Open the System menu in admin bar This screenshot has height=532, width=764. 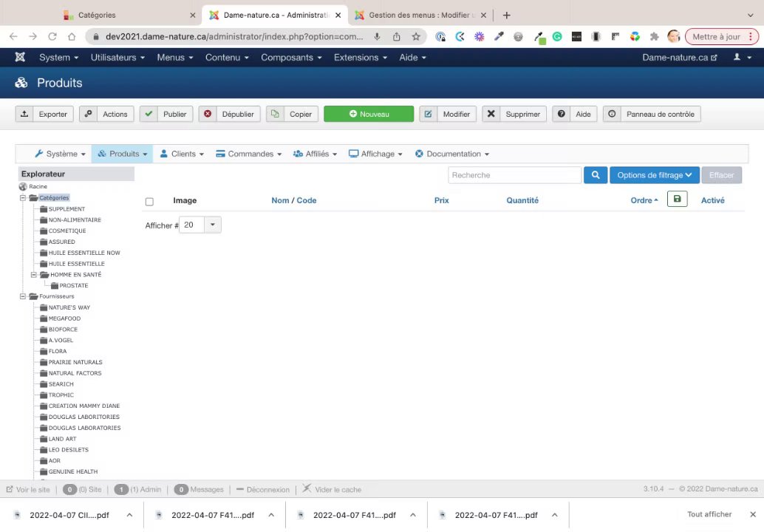click(x=58, y=58)
